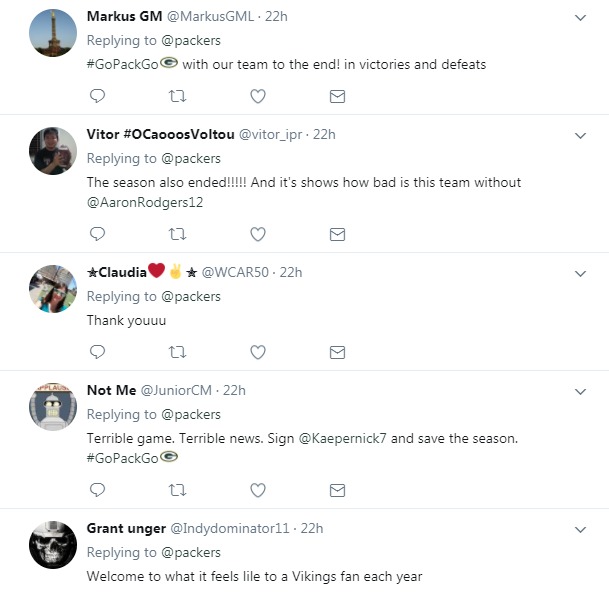Screen dimensions: 609x595
Task: Open more options for Claudia's tweet
Action: point(581,273)
